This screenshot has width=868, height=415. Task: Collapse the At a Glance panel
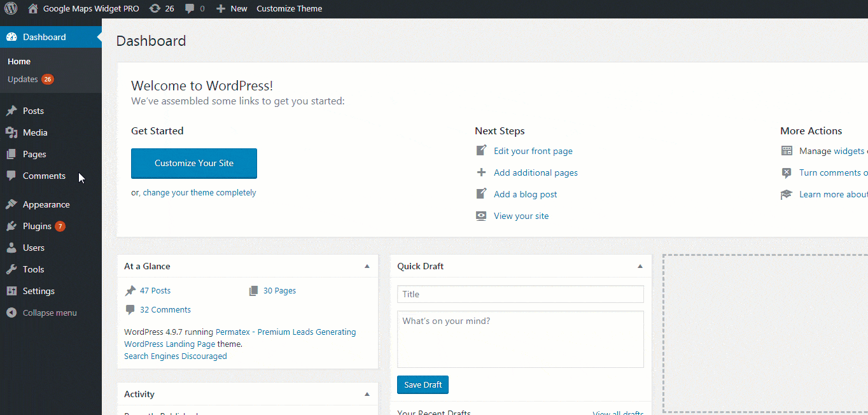pyautogui.click(x=367, y=266)
